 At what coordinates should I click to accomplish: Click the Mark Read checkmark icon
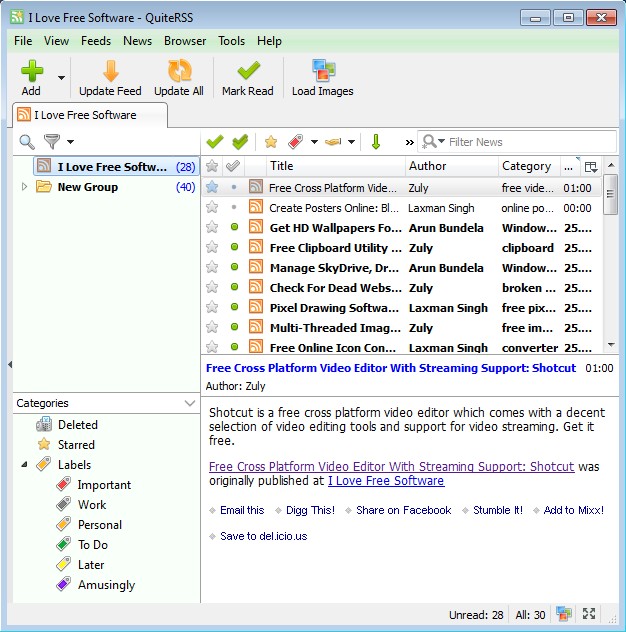pyautogui.click(x=247, y=71)
